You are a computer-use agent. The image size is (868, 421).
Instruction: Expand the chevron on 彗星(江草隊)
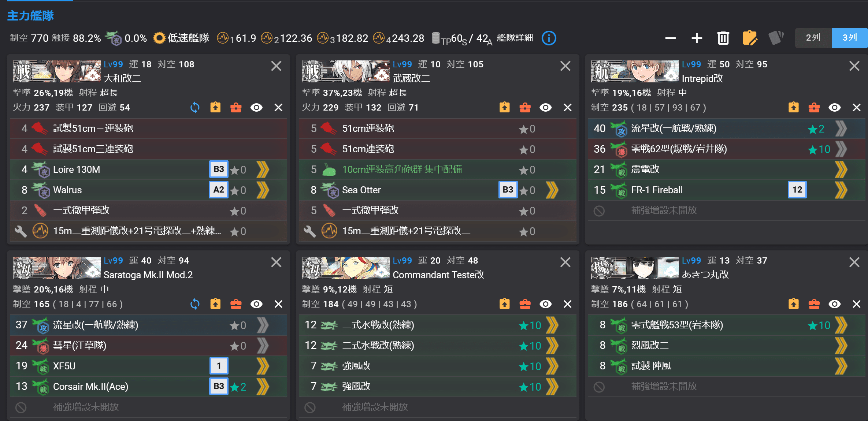(262, 345)
